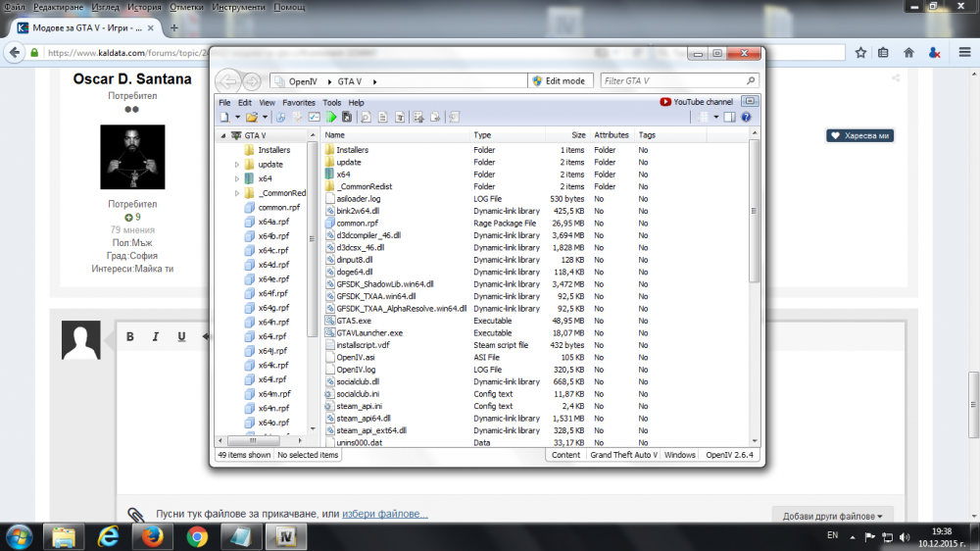This screenshot has height=551, width=980.
Task: Click the horizontal scrollbar under the folder tree
Action: coord(253,440)
